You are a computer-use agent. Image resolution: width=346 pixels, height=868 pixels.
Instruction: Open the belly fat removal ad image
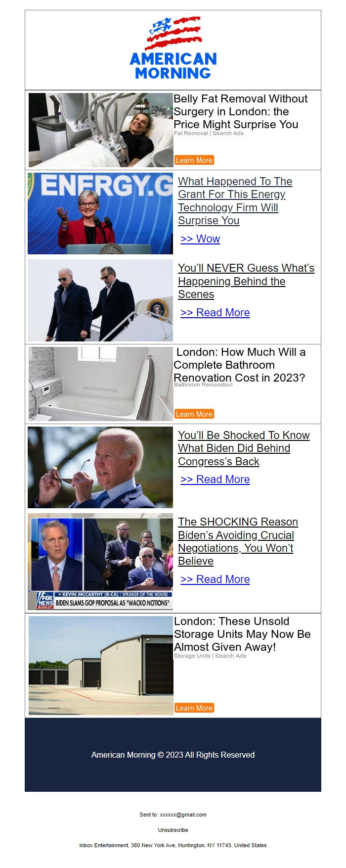point(101,130)
